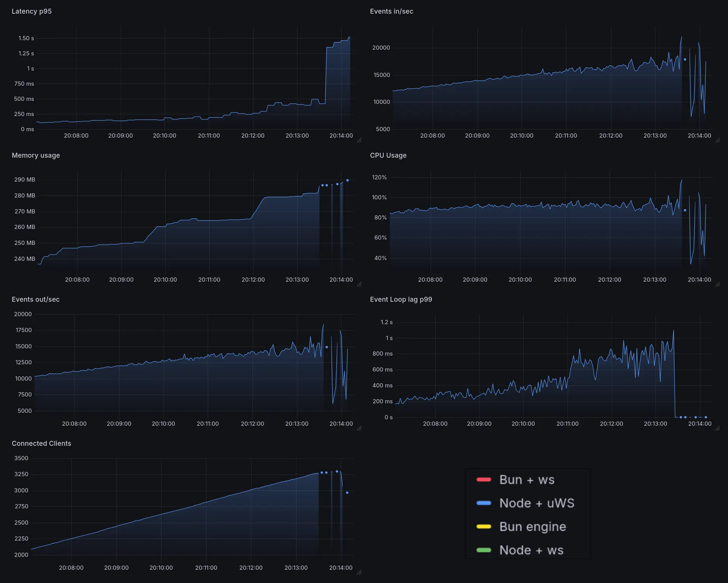The width and height of the screenshot is (728, 583).
Task: Toggle the Node + uWS legend label
Action: point(537,503)
